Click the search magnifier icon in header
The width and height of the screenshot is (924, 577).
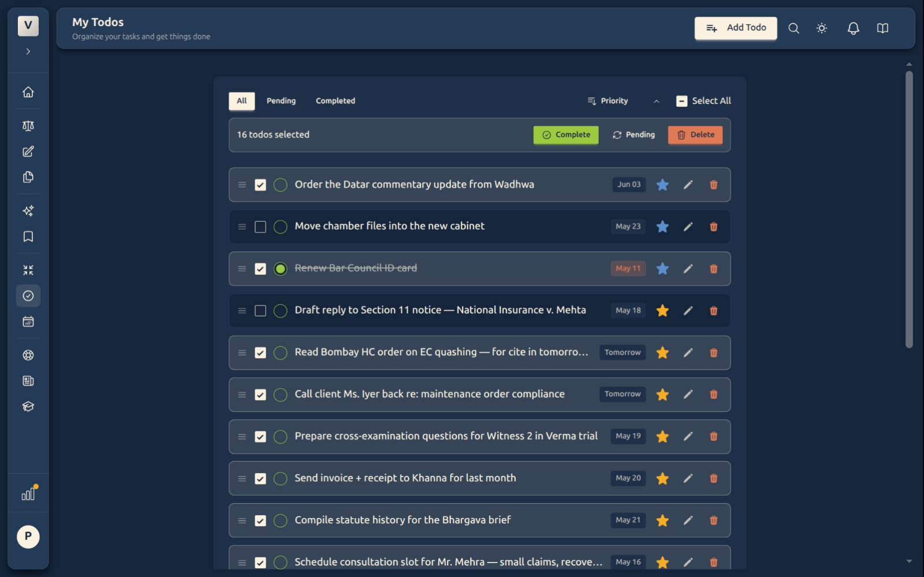coord(793,28)
